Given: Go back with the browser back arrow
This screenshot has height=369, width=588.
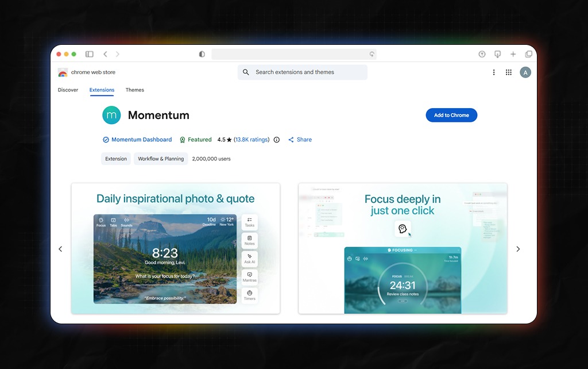Looking at the screenshot, I should tap(106, 54).
